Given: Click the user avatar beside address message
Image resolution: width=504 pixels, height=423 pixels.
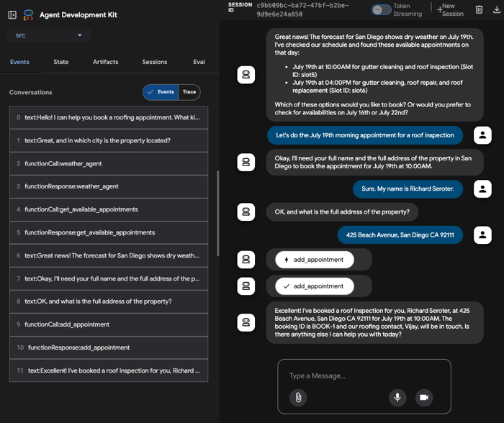Looking at the screenshot, I should coord(483,235).
